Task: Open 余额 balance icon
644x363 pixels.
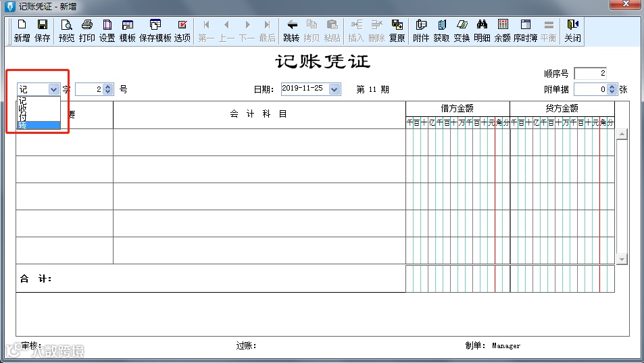Action: [x=502, y=31]
